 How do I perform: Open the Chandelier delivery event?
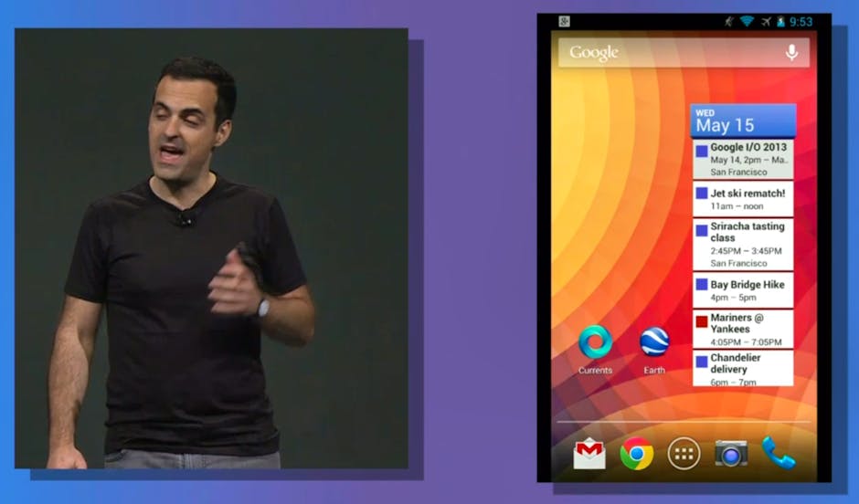748,369
